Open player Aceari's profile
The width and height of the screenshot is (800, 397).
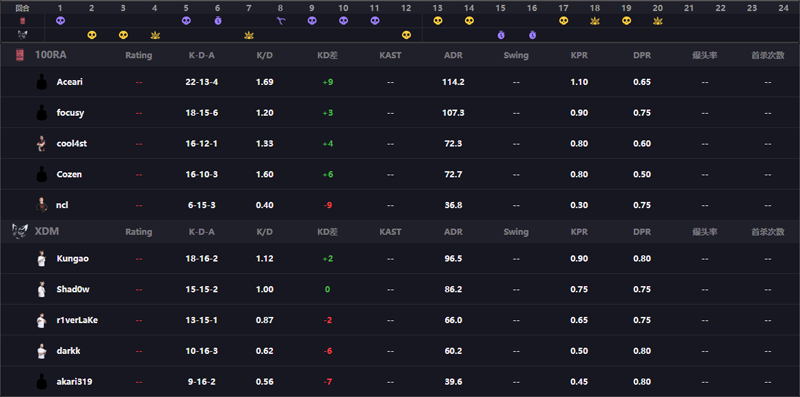click(x=69, y=82)
